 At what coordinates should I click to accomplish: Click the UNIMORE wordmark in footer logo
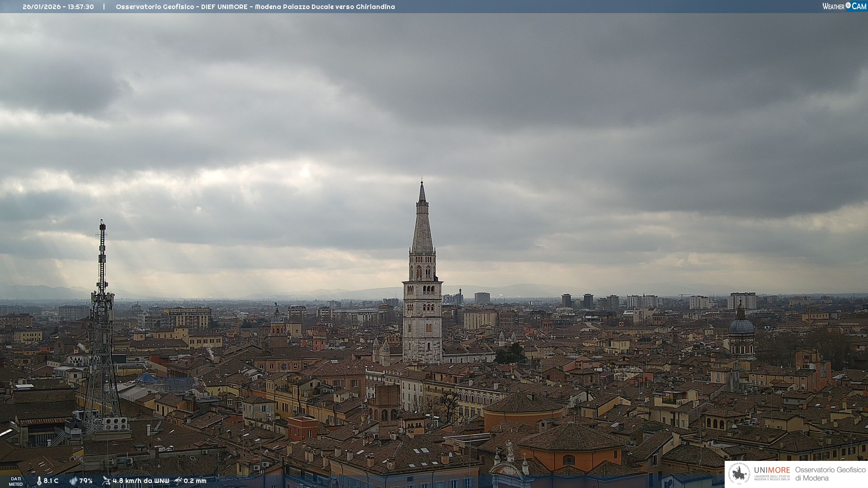point(772,470)
